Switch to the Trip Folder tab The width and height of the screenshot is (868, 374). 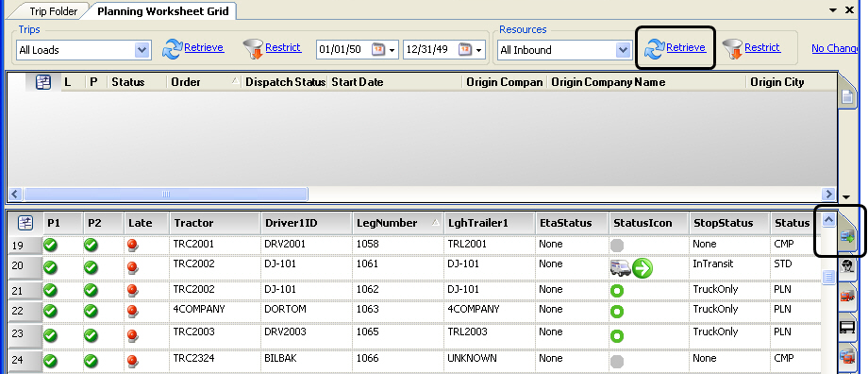(x=53, y=11)
